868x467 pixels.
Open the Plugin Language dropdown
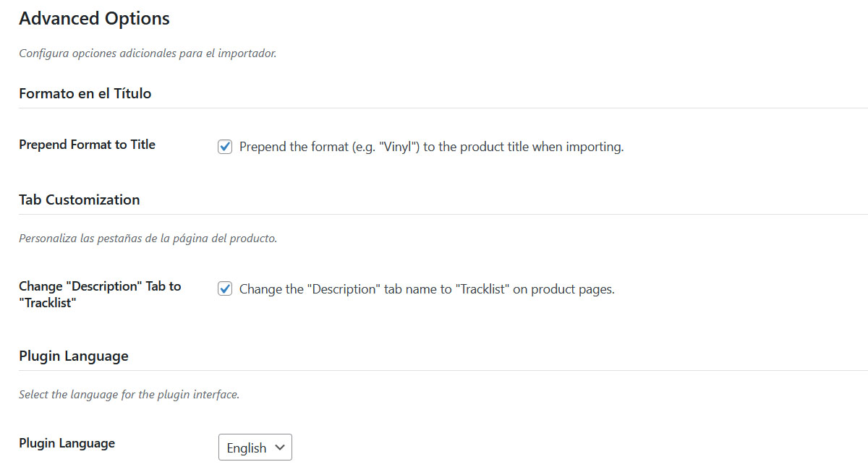click(255, 447)
